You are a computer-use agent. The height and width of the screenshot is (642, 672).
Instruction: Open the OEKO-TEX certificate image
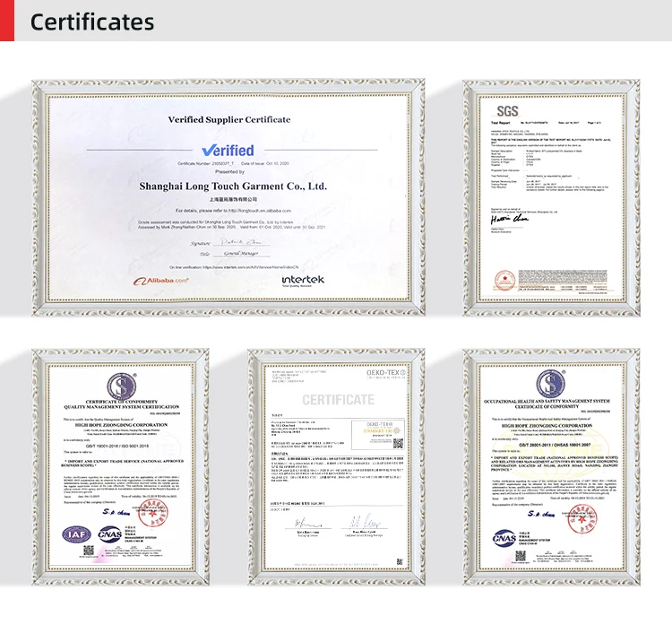[x=336, y=467]
